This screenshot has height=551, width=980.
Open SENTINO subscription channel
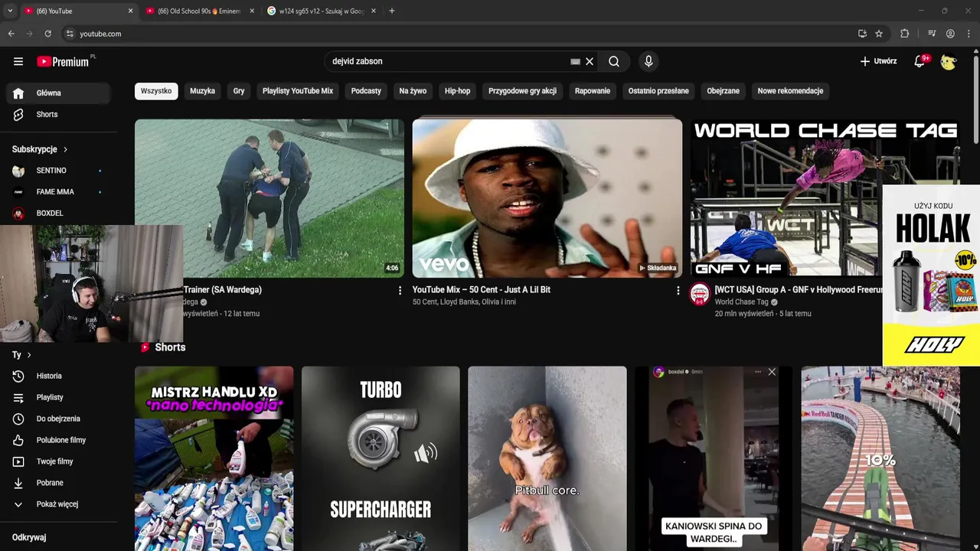pyautogui.click(x=60, y=171)
